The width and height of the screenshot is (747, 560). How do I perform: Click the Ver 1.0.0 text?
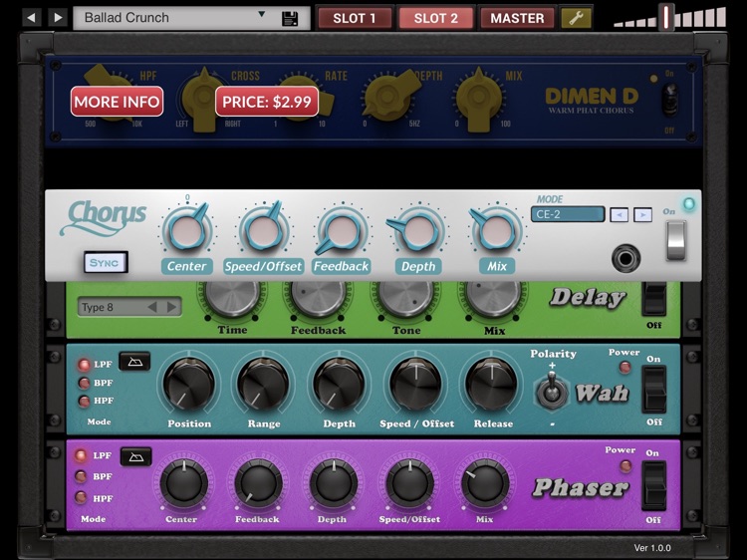tap(652, 548)
